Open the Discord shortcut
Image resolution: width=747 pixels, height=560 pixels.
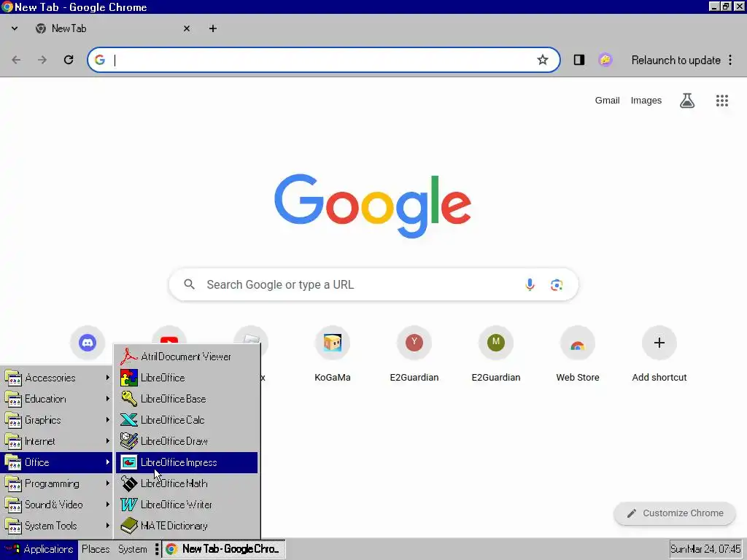(x=88, y=343)
